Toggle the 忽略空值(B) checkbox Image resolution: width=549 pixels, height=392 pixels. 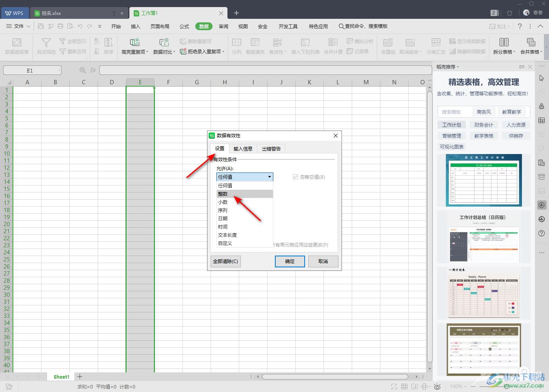coord(296,177)
